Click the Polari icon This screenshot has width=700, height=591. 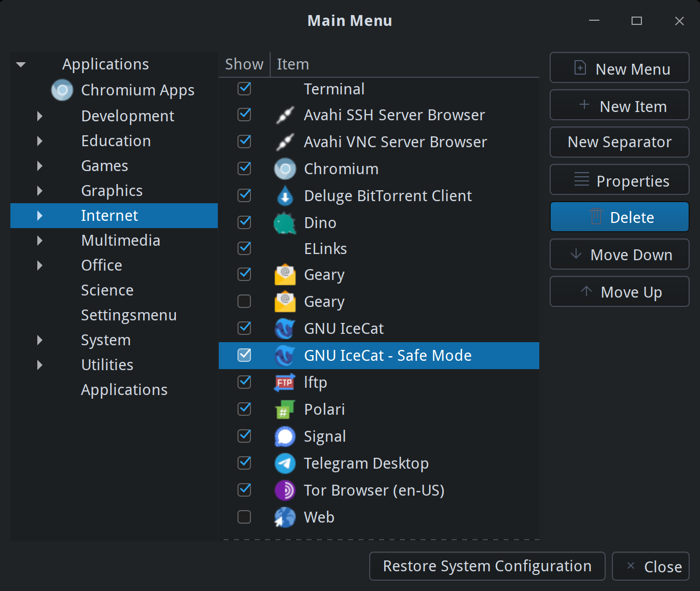coord(285,410)
